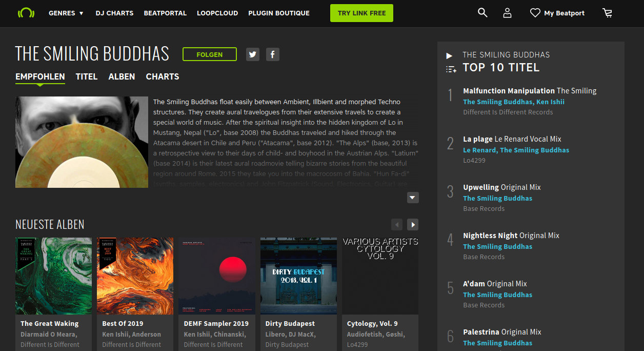Screen dimensions: 644x351
Task: Open Dirty Budapest album cover
Action: [x=299, y=276]
